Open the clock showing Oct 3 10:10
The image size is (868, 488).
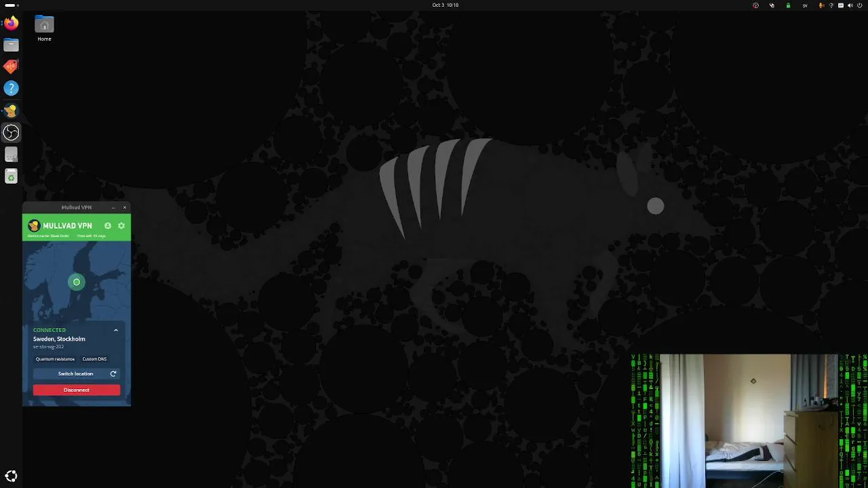[x=446, y=5]
